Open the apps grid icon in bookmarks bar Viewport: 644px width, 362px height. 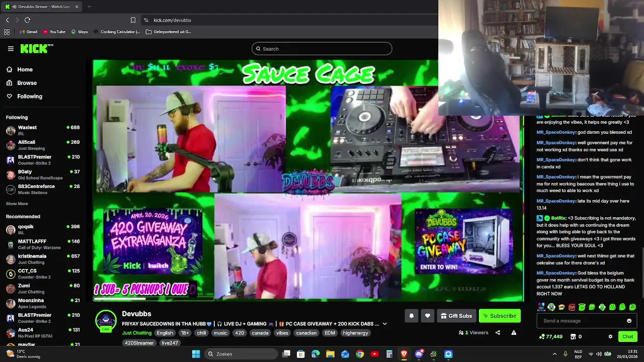coord(7,32)
